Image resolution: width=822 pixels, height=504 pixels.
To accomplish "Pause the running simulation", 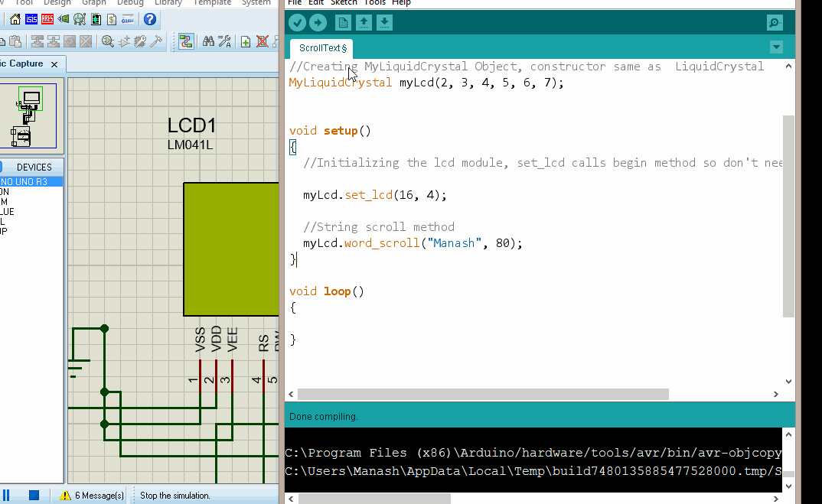I will (x=5, y=495).
